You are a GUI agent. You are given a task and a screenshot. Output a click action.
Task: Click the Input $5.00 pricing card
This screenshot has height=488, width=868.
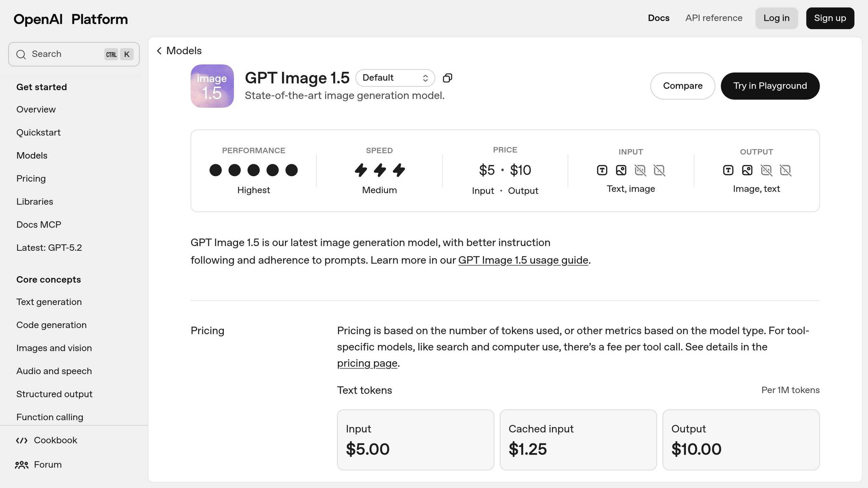pyautogui.click(x=415, y=440)
